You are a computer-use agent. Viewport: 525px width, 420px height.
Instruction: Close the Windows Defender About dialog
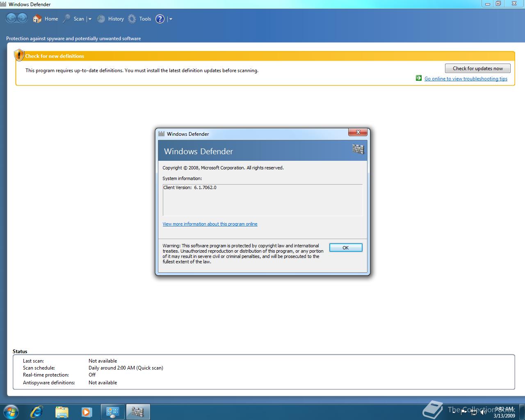[x=358, y=132]
